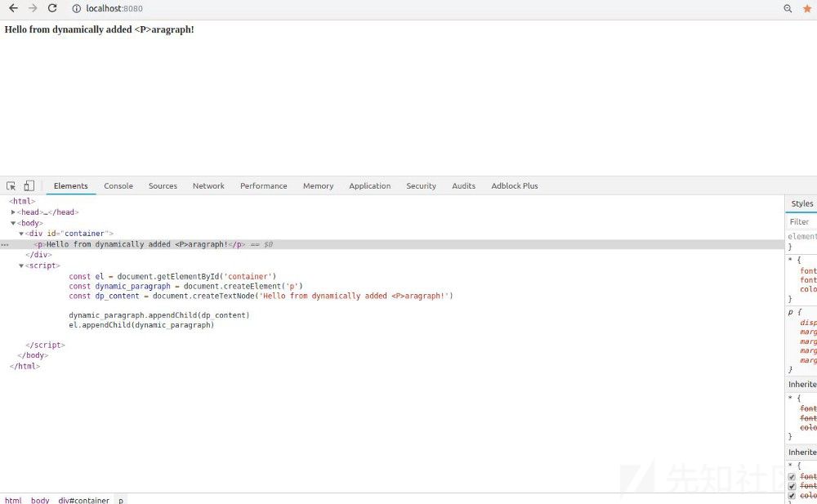
Task: Open the three-dot actions on the selected p row
Action: click(5, 244)
